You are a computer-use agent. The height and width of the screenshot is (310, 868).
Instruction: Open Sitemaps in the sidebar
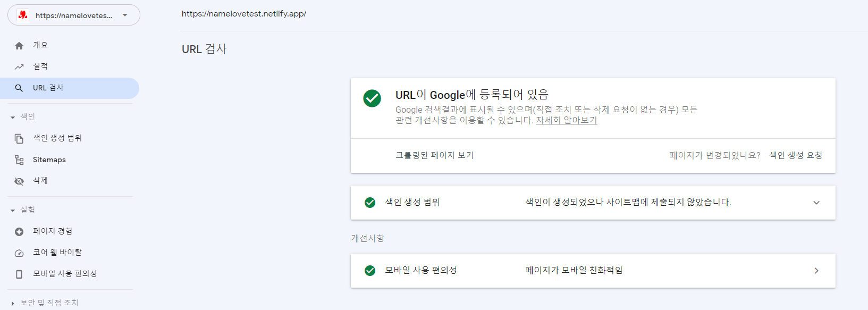[70, 160]
